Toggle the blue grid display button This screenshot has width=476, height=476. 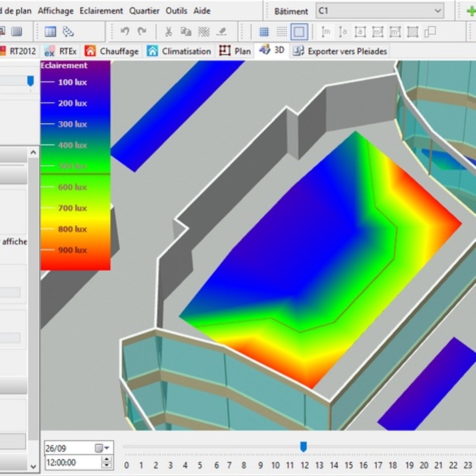pos(264,32)
